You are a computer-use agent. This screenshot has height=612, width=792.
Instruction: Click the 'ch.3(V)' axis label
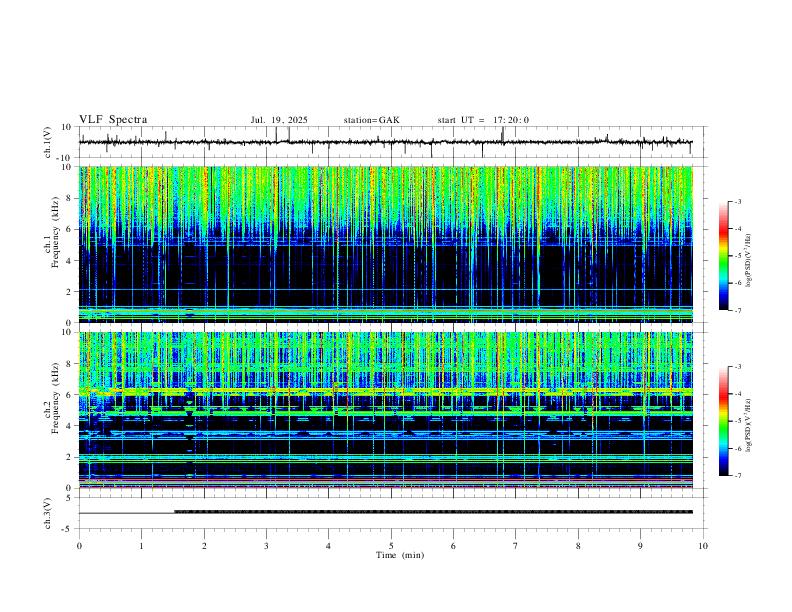pos(48,513)
